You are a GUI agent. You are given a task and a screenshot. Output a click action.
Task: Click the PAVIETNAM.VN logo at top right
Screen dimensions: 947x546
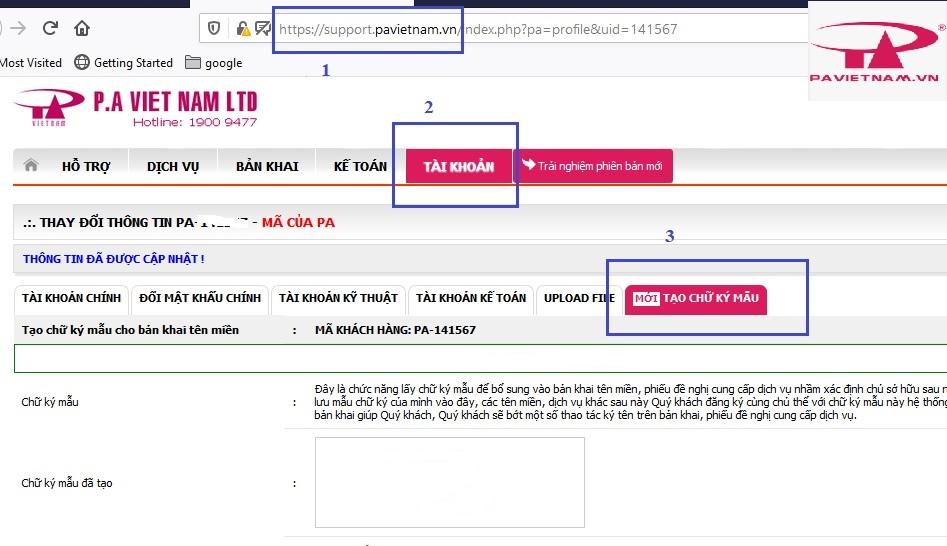875,52
